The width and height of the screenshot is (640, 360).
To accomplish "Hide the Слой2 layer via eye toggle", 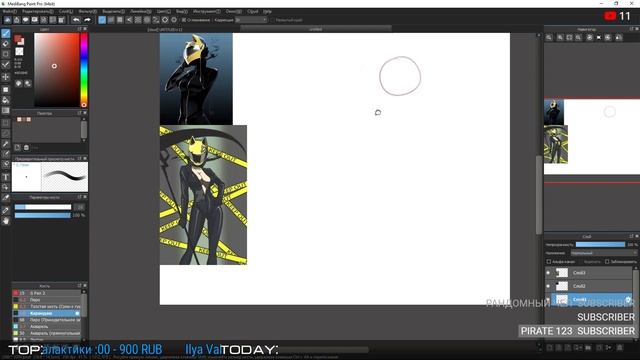I will [x=548, y=286].
